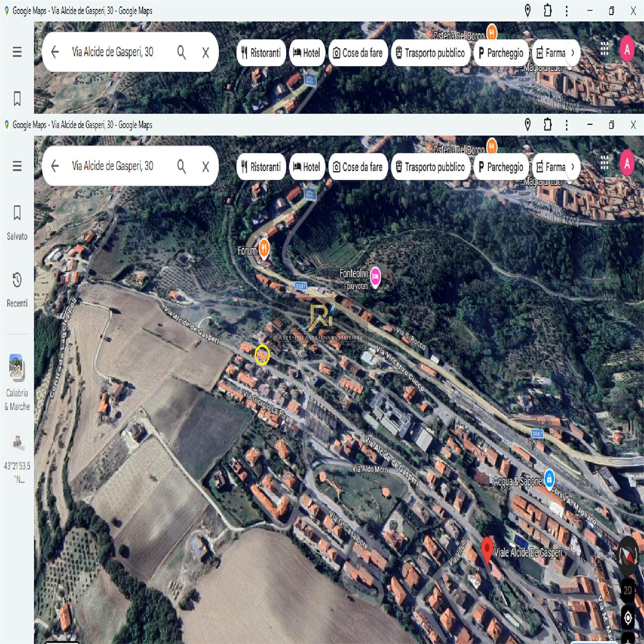The height and width of the screenshot is (644, 644).
Task: Click the Acqua & Sapone shop marker
Action: [x=549, y=479]
